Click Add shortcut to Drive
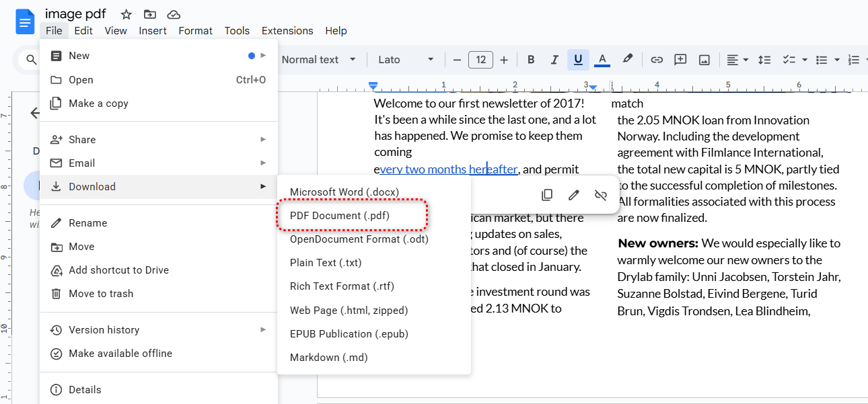This screenshot has height=404, width=868. coord(159,270)
